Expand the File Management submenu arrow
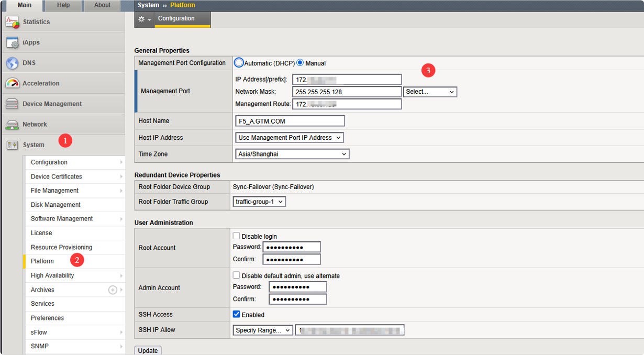The height and width of the screenshot is (355, 644). coord(121,191)
